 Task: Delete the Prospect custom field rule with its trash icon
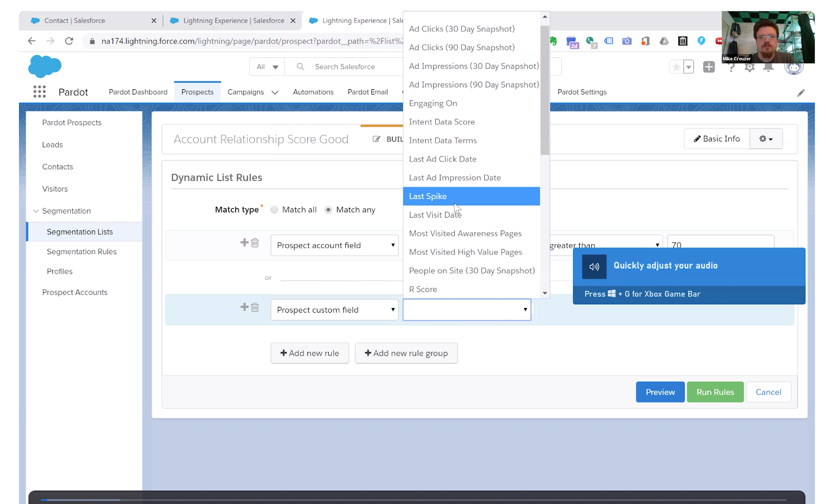tap(255, 307)
